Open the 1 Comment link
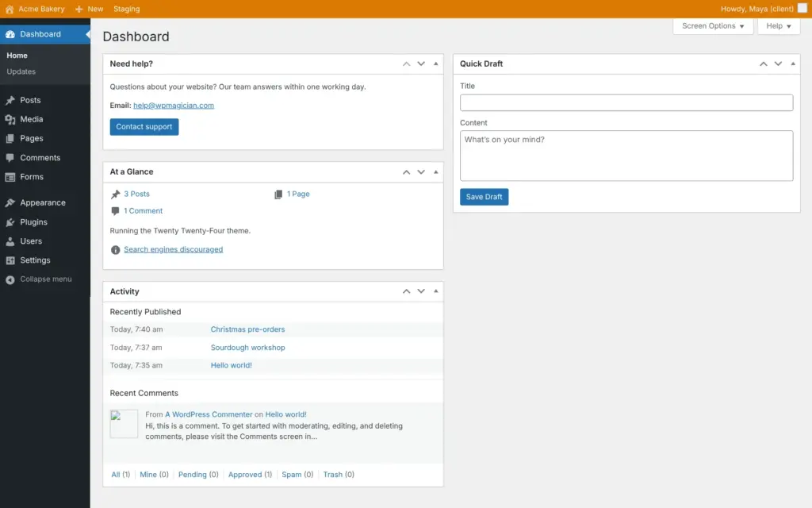The height and width of the screenshot is (508, 812). [x=143, y=211]
